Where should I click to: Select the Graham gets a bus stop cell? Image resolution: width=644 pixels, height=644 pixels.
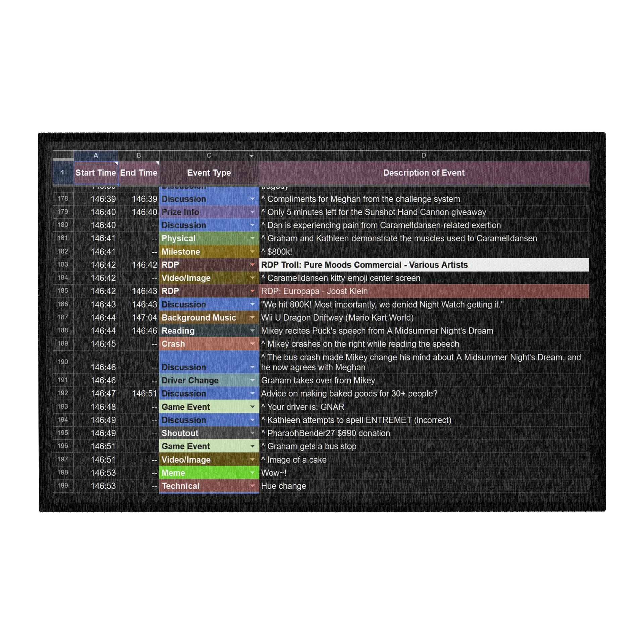tap(424, 446)
